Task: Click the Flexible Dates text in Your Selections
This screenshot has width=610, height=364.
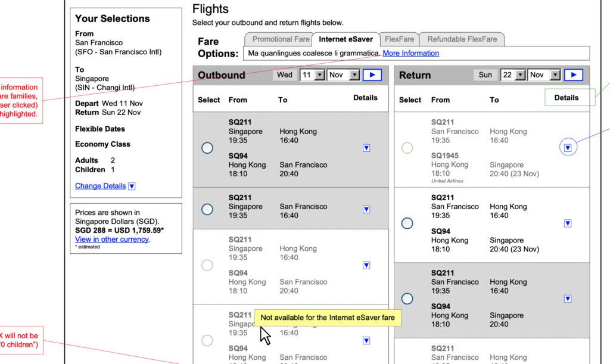Action: (100, 129)
